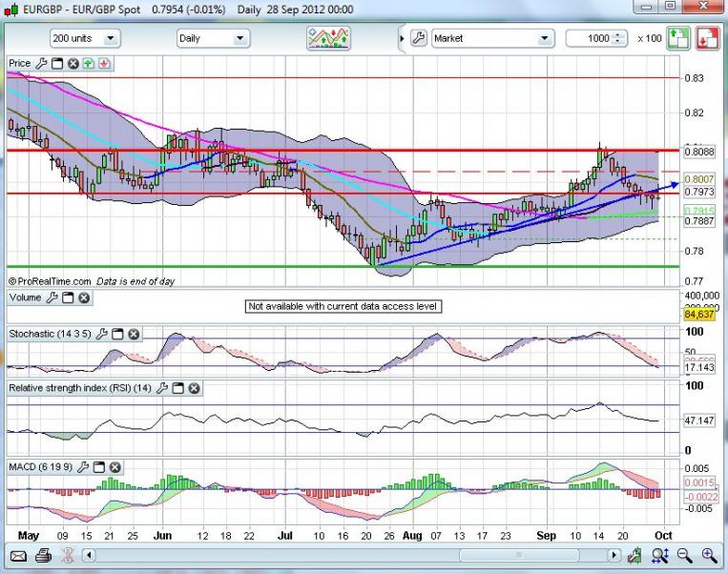Click the Relative strength index label
This screenshot has height=574, width=728.
coord(79,388)
